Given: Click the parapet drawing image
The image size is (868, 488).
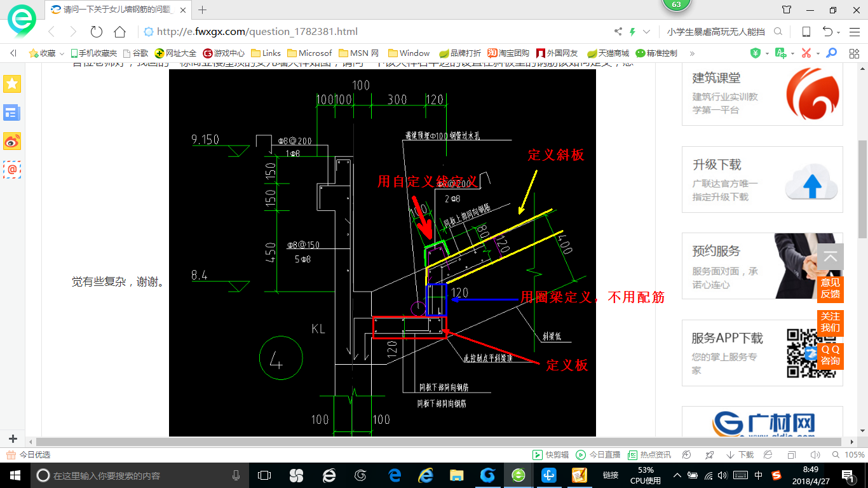Looking at the screenshot, I should 383,252.
